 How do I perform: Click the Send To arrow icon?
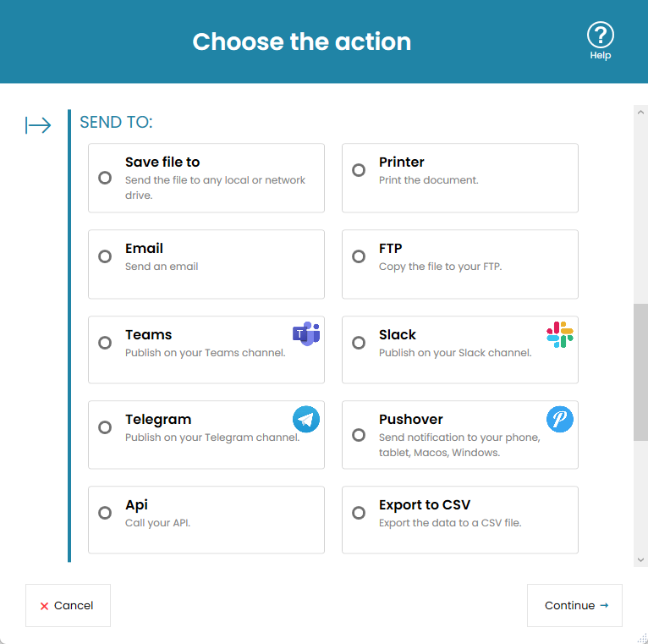38,125
